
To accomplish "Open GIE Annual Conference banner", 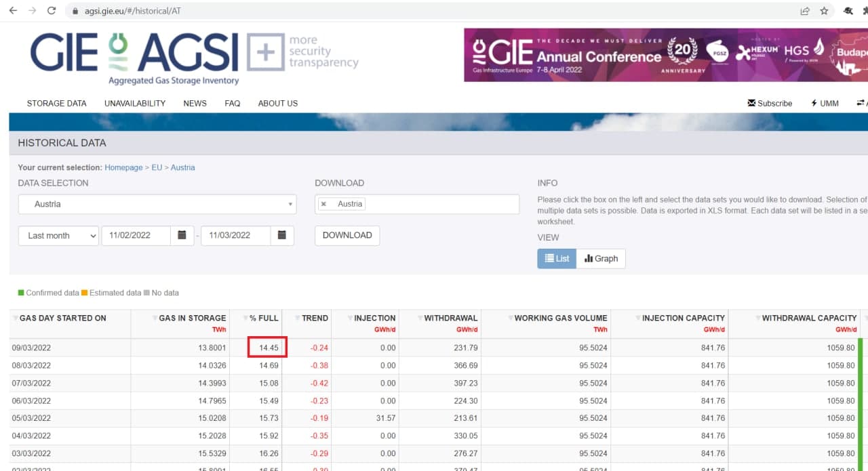I will click(665, 55).
